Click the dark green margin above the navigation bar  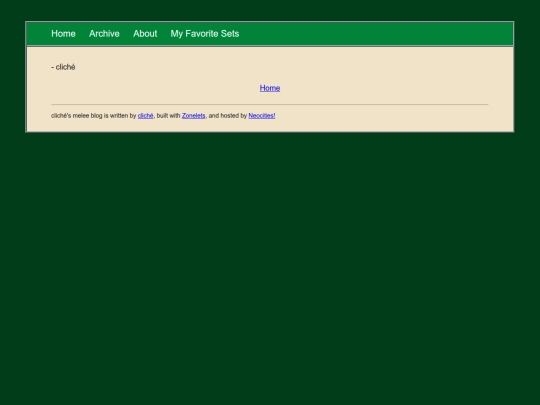[x=270, y=10]
